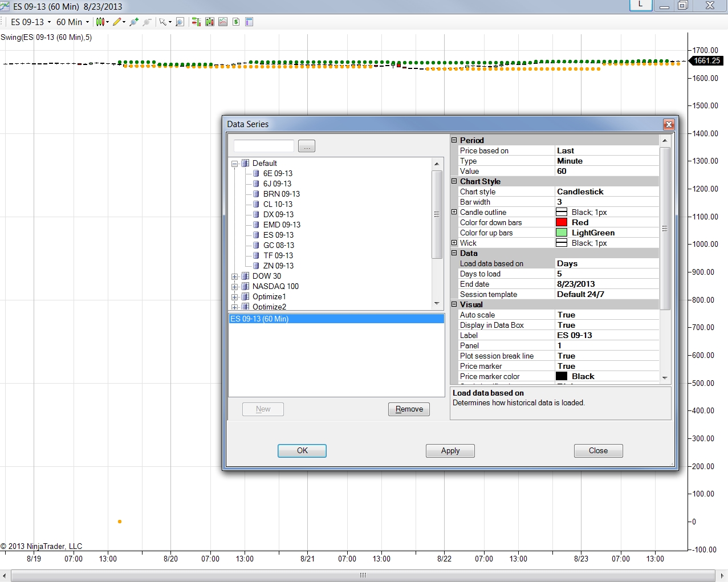728x582 pixels.
Task: Confirm the dialog with OK
Action: tap(302, 451)
